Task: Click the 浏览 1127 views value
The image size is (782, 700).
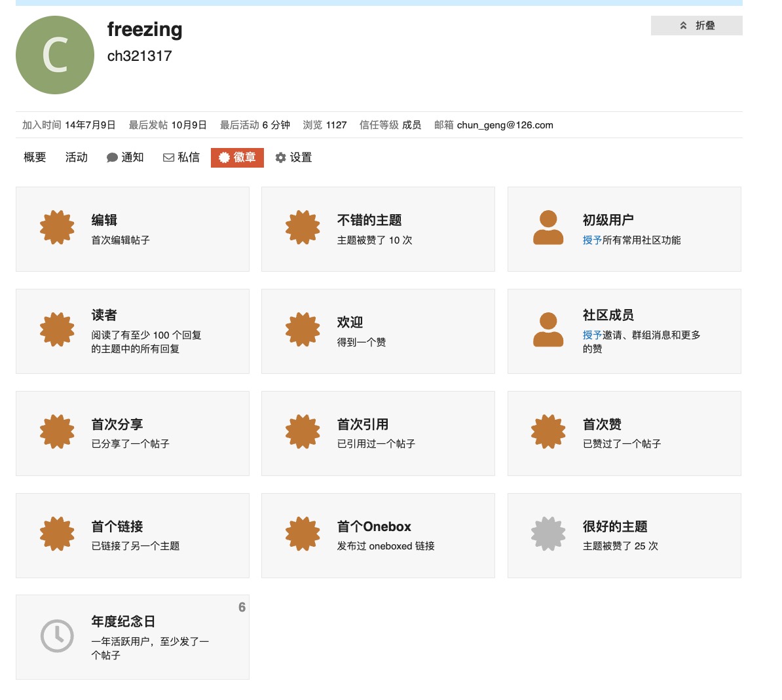Action: 336,125
